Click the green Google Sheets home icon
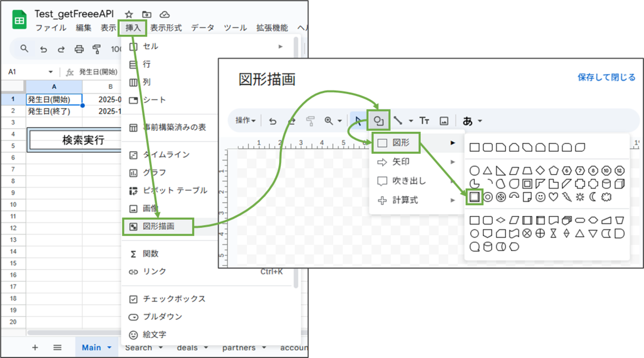 (19, 19)
